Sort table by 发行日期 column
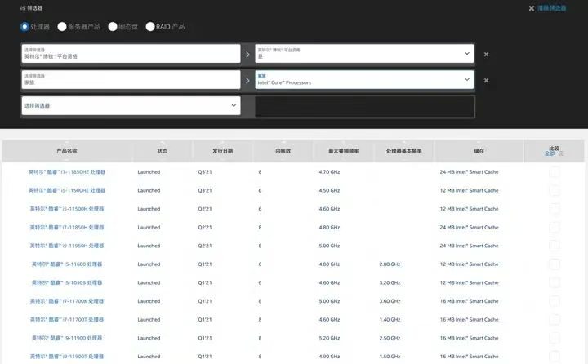The height and width of the screenshot is (364, 588). [x=223, y=151]
